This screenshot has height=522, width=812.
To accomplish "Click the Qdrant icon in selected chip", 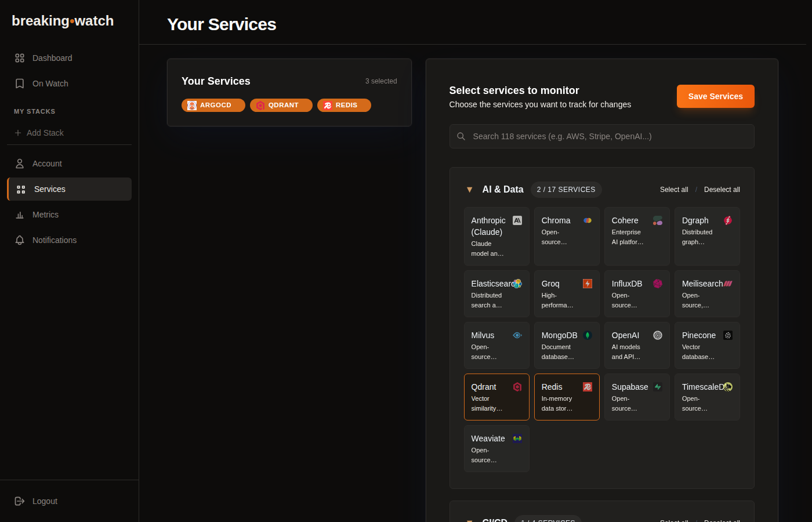I will tap(260, 106).
